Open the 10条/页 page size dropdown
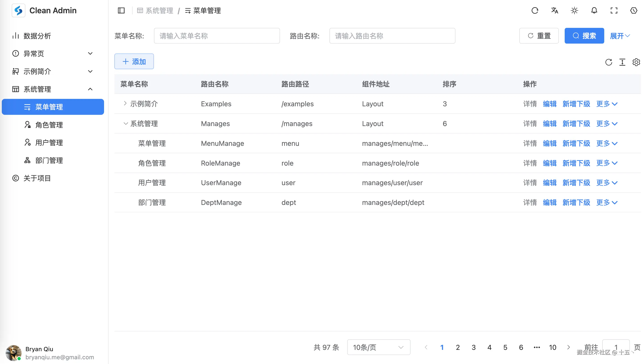This screenshot has height=364, width=644. [378, 347]
